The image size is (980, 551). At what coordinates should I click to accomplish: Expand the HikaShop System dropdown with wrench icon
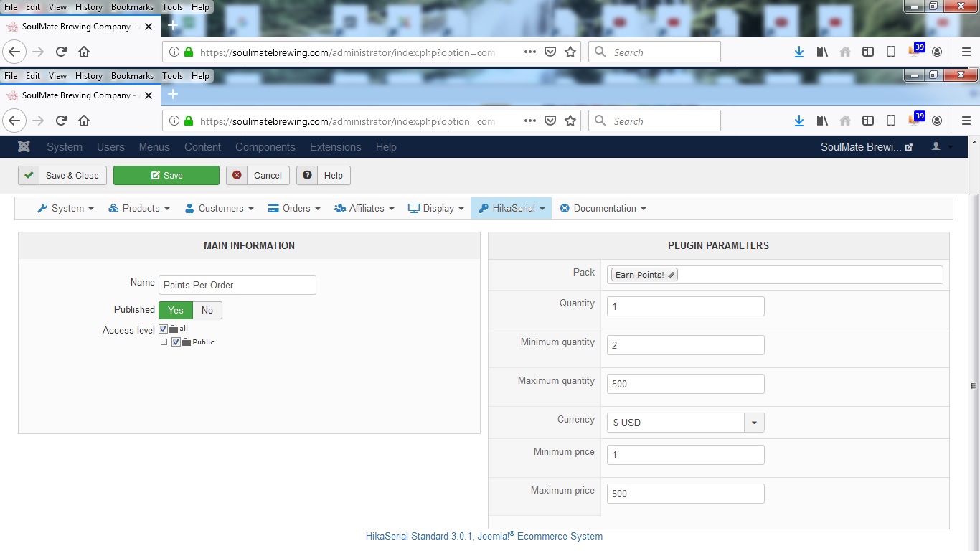click(x=65, y=208)
